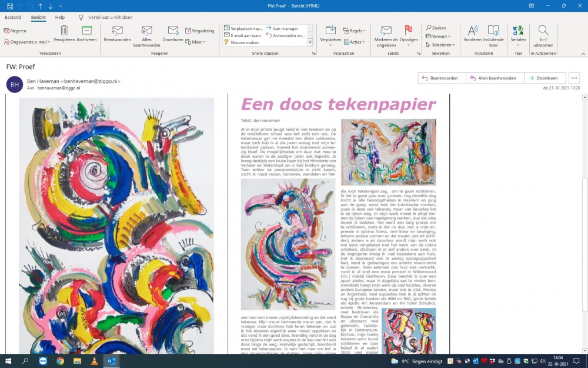Screen dimensions: 588x368
Task: Click the Zoeken magnifier in Bewerken group
Action: click(436, 28)
